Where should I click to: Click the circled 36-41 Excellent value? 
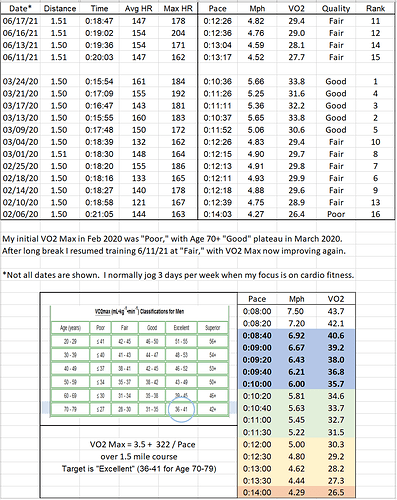pos(181,409)
